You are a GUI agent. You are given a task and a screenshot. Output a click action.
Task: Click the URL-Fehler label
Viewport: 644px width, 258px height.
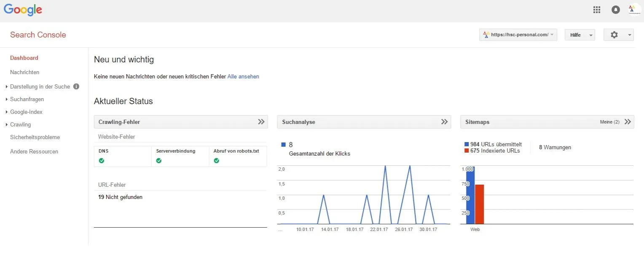112,185
